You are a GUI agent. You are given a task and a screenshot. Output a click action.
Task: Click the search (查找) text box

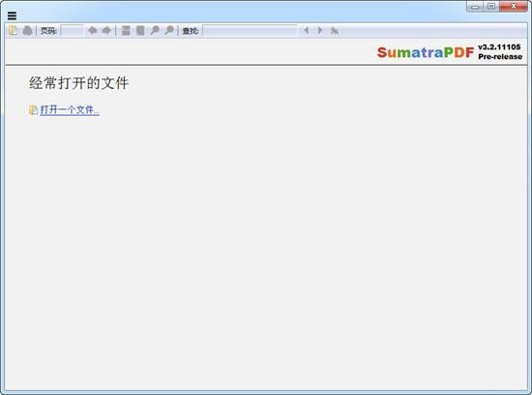(250, 31)
